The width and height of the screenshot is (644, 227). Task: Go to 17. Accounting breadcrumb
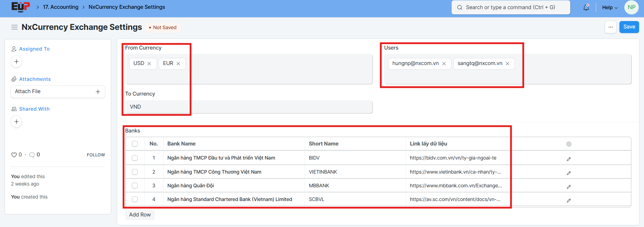(x=61, y=7)
